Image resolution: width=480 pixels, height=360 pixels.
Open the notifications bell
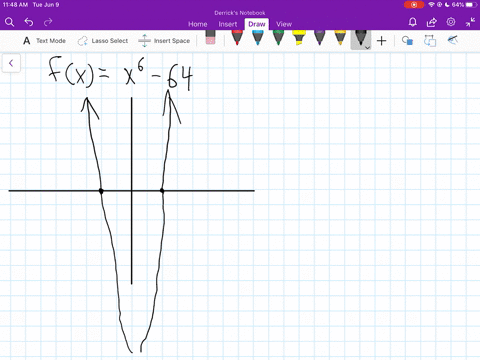413,22
